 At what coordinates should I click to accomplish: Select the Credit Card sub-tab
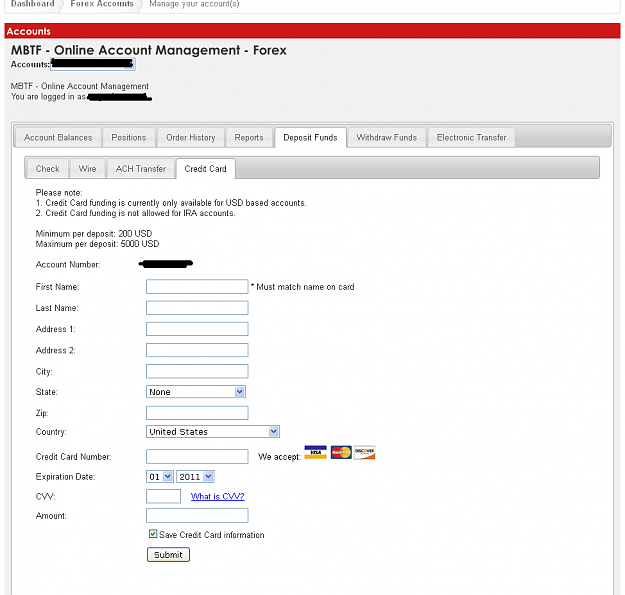tap(205, 169)
